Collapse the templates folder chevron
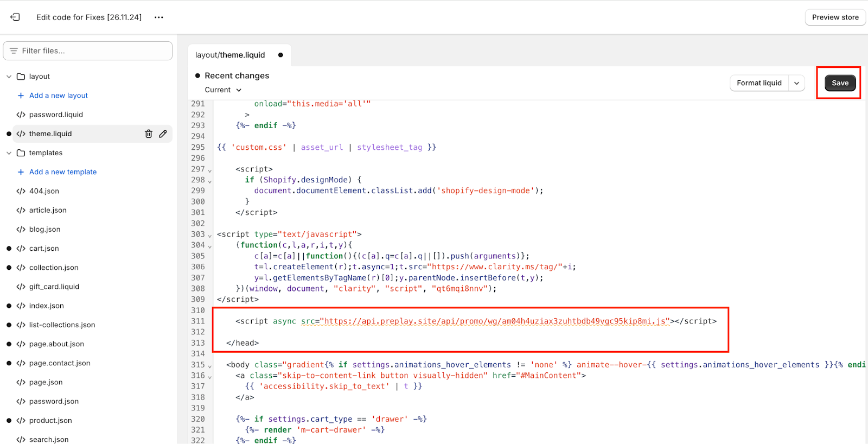 (9, 153)
